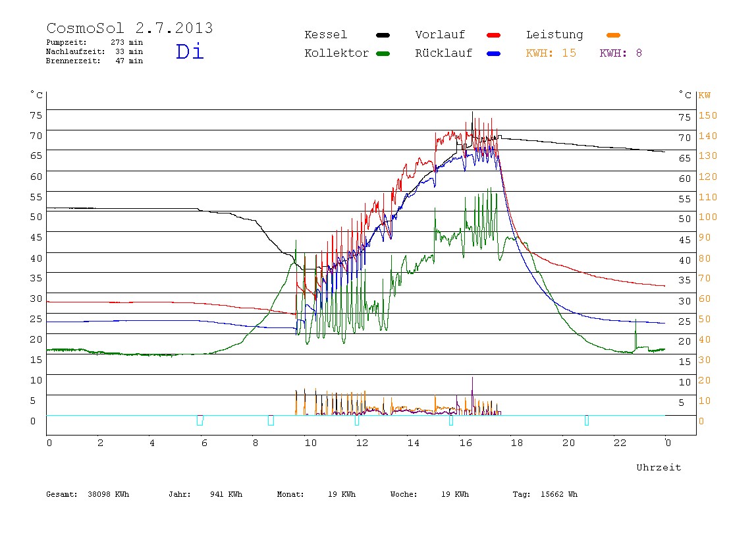Click the orange "KWH: 15" readout
The height and width of the screenshot is (535, 756).
pyautogui.click(x=551, y=53)
